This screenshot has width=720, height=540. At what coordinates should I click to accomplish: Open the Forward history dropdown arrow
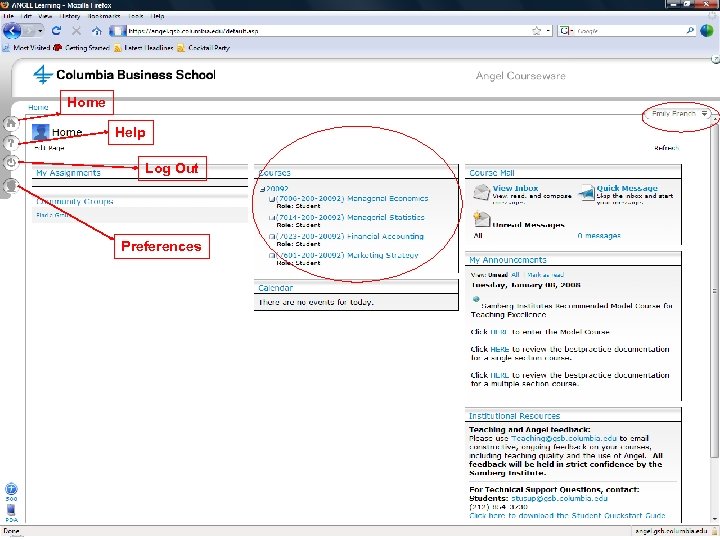pos(40,31)
